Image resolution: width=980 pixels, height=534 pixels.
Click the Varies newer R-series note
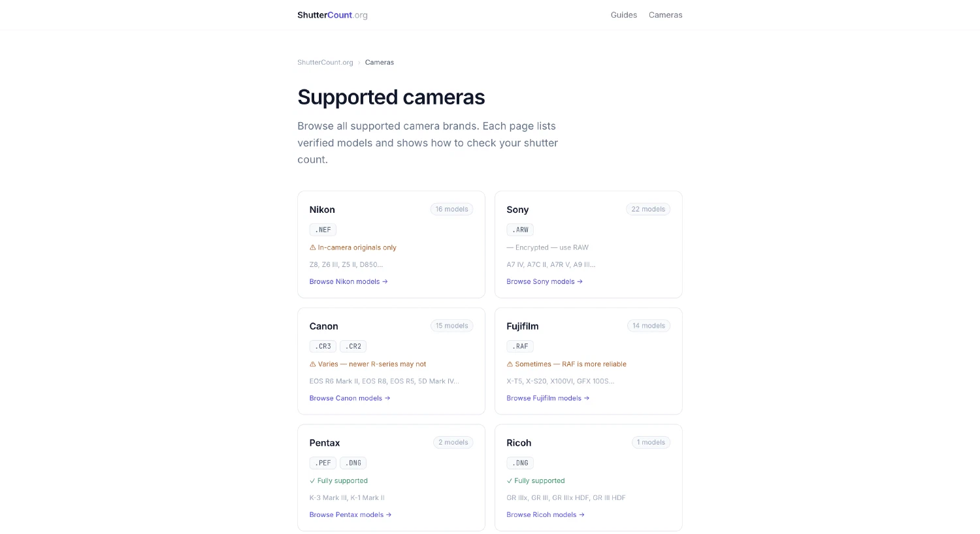click(372, 364)
